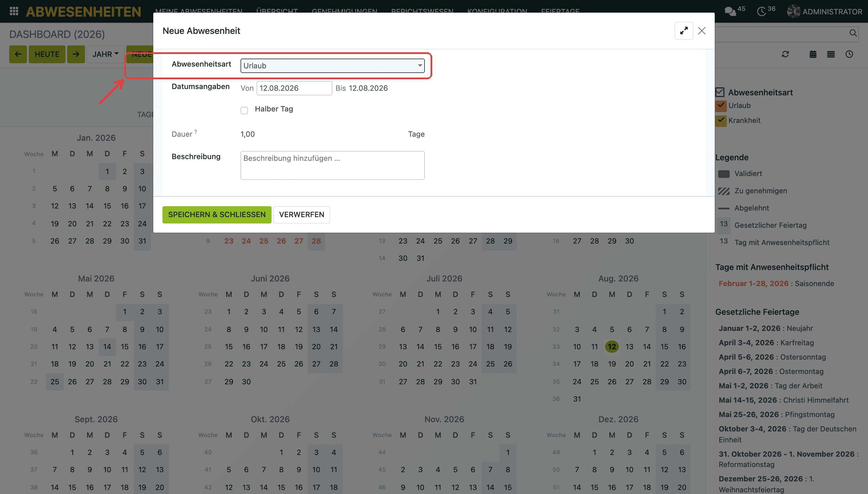Select day 14 in Mai 2026
The width and height of the screenshot is (868, 494).
click(107, 346)
